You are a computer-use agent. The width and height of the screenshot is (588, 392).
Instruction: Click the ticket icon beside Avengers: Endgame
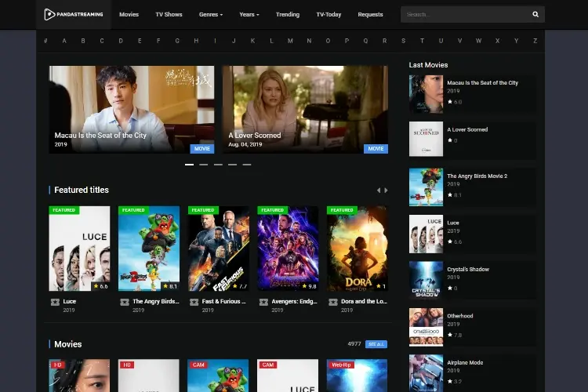click(263, 302)
